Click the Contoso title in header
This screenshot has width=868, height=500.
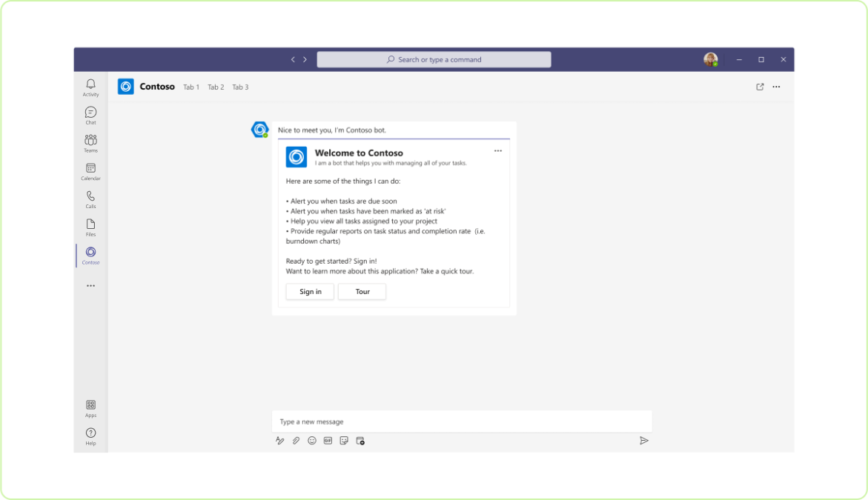157,87
